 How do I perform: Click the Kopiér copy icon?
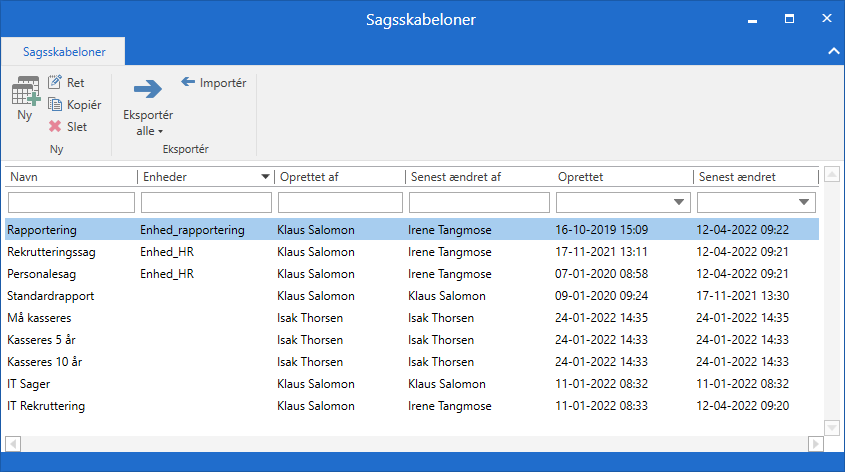pyautogui.click(x=55, y=105)
